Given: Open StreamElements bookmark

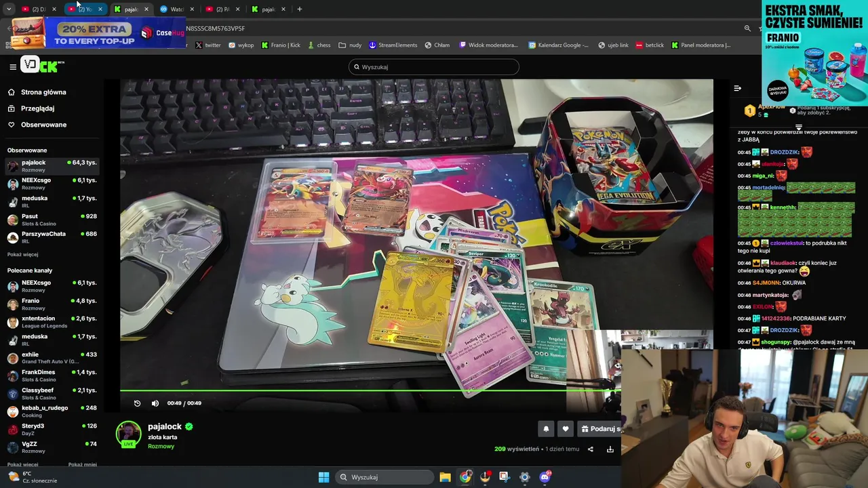Looking at the screenshot, I should click(x=393, y=45).
